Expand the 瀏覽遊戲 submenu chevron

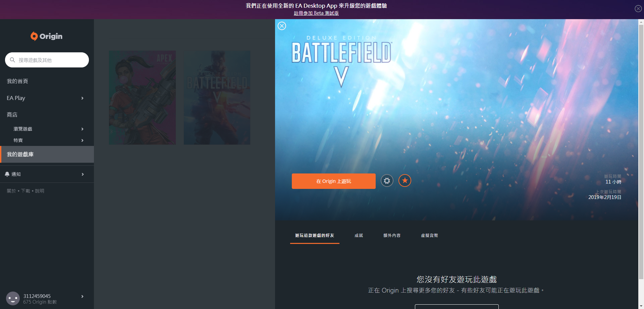pos(82,129)
